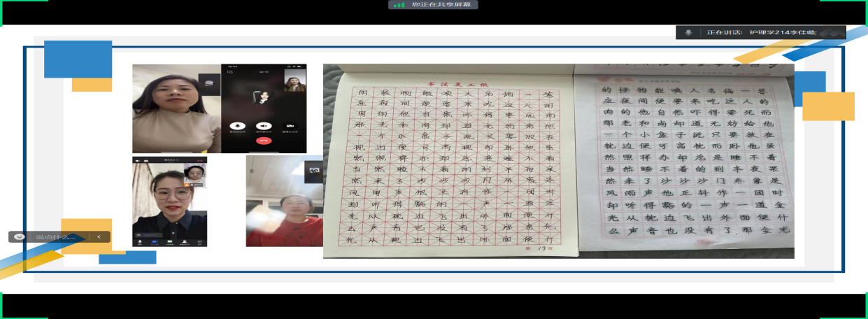Click the video photo of the woman in red
The height and width of the screenshot is (319, 868).
coord(283,201)
